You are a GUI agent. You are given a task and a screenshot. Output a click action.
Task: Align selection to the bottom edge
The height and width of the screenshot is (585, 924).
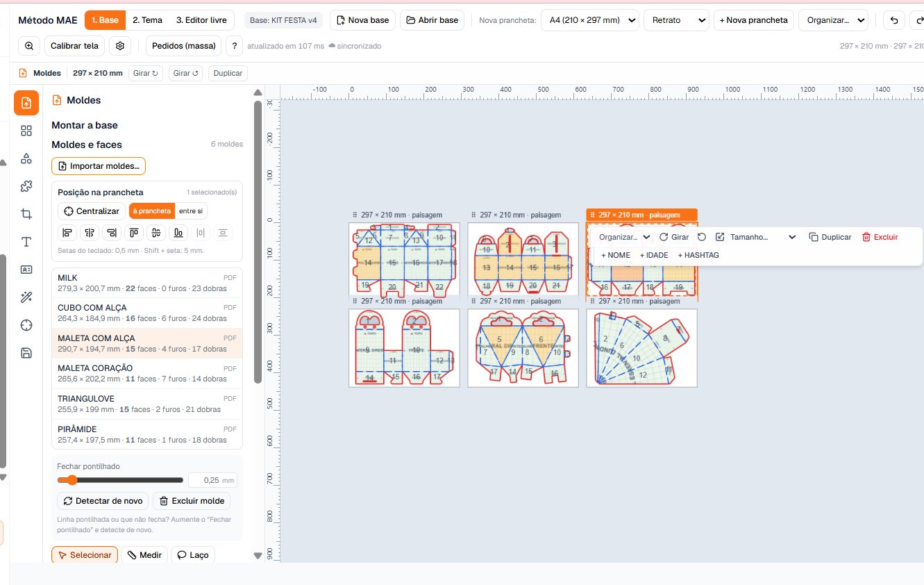click(178, 233)
